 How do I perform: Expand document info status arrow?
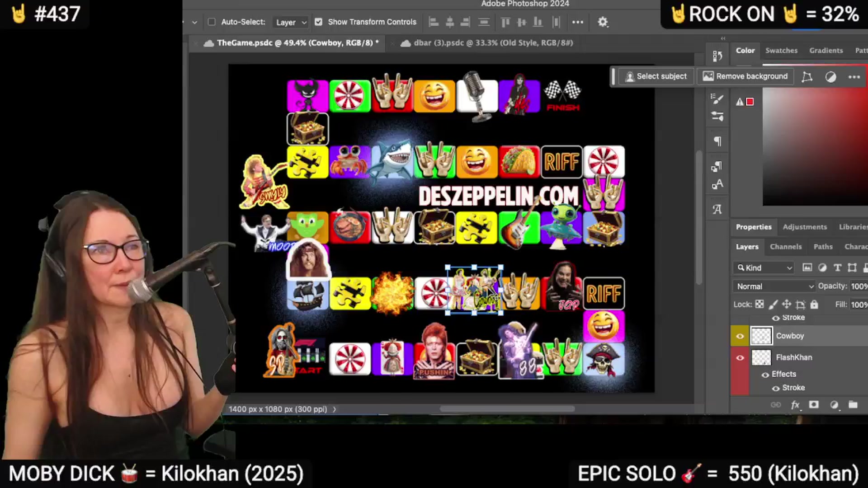point(335,409)
